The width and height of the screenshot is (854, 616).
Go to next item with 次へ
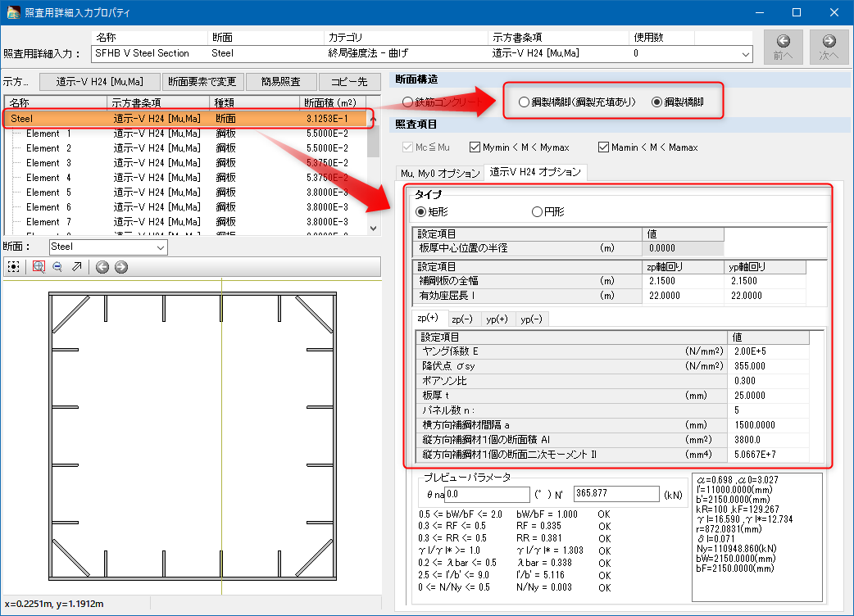click(x=829, y=47)
